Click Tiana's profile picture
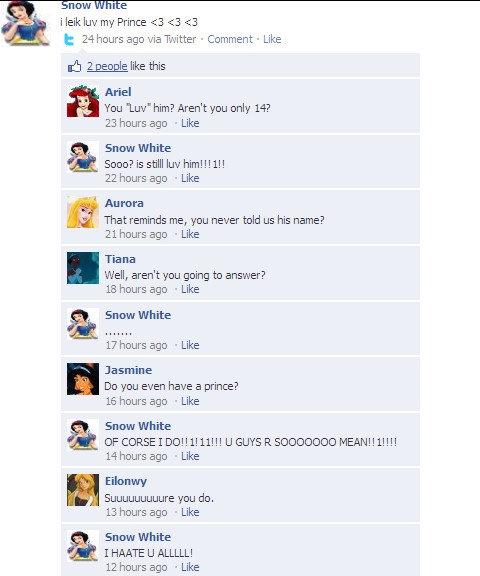This screenshot has width=480, height=576. tap(83, 268)
